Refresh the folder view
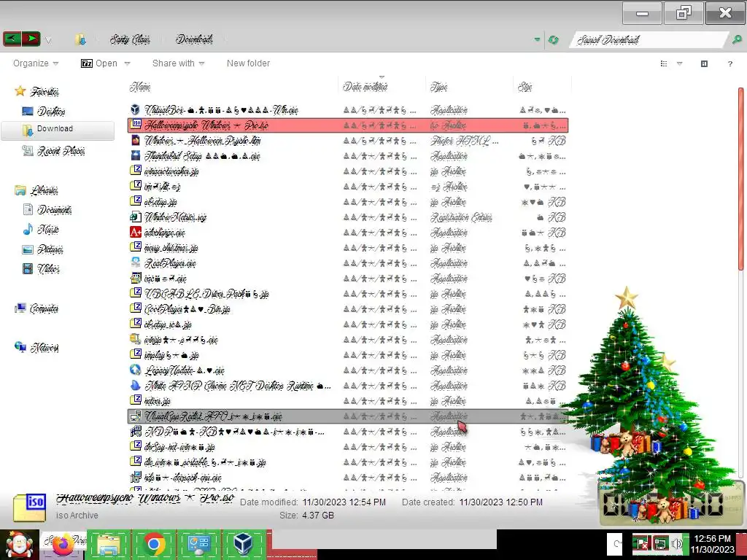Image resolution: width=747 pixels, height=560 pixels. point(553,39)
